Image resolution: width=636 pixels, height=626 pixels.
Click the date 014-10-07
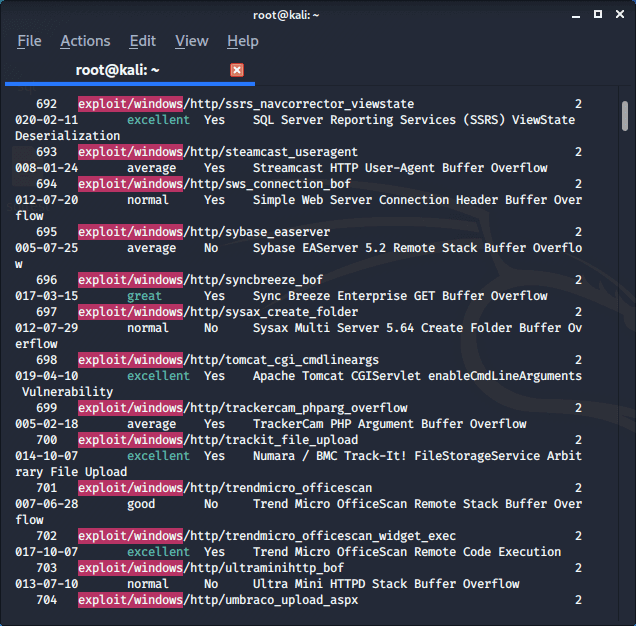point(47,456)
